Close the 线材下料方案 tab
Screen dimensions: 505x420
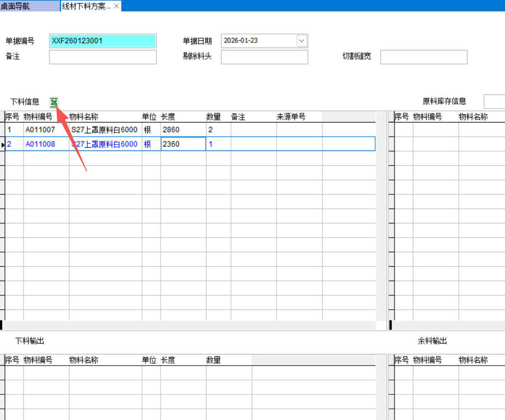point(116,6)
